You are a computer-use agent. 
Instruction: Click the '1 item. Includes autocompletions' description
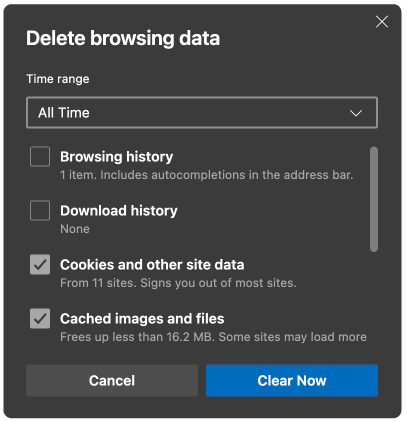(206, 175)
